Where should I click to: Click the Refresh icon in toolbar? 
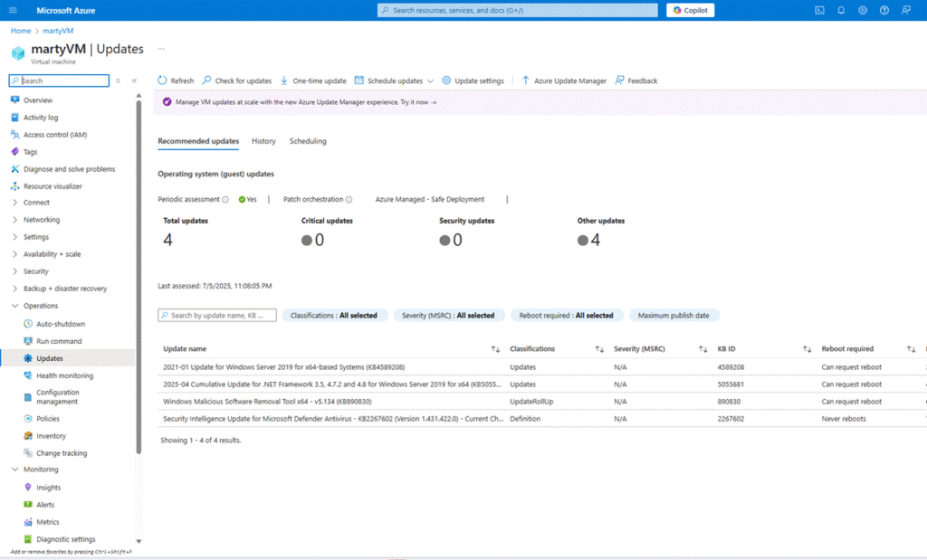pyautogui.click(x=163, y=81)
